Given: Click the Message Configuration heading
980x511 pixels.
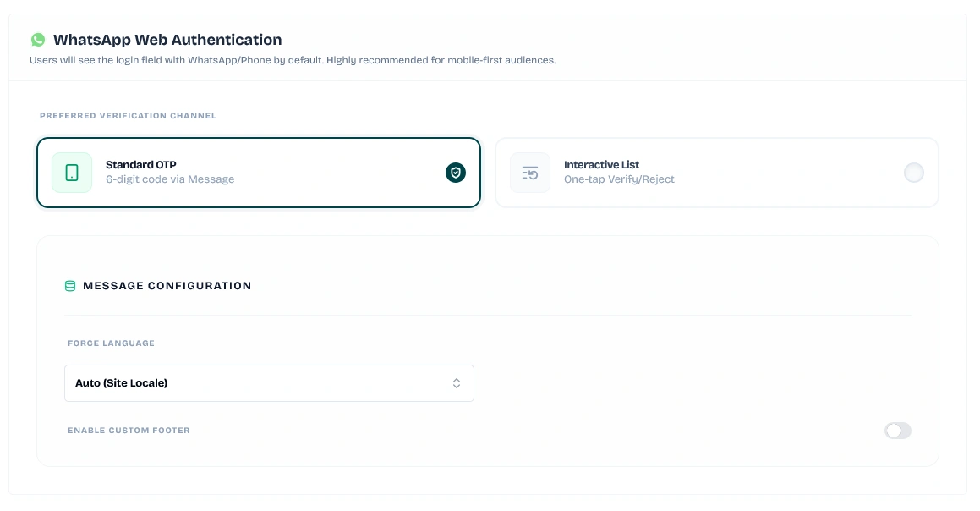Looking at the screenshot, I should point(167,286).
